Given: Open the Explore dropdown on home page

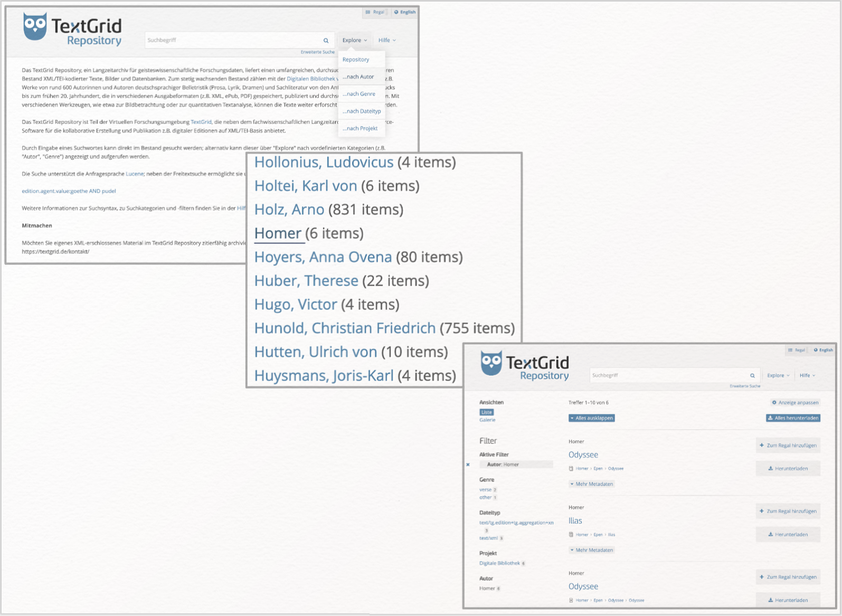Looking at the screenshot, I should tap(354, 40).
